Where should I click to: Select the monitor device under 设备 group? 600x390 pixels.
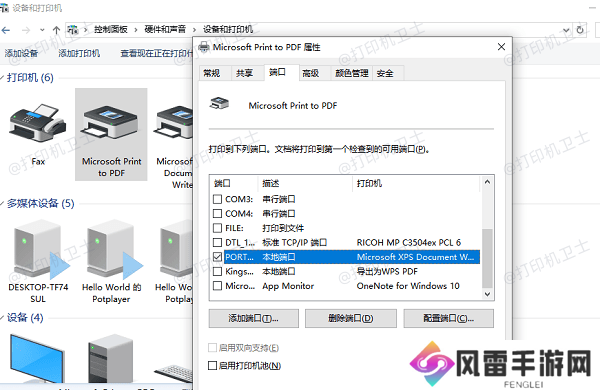[x=37, y=358]
